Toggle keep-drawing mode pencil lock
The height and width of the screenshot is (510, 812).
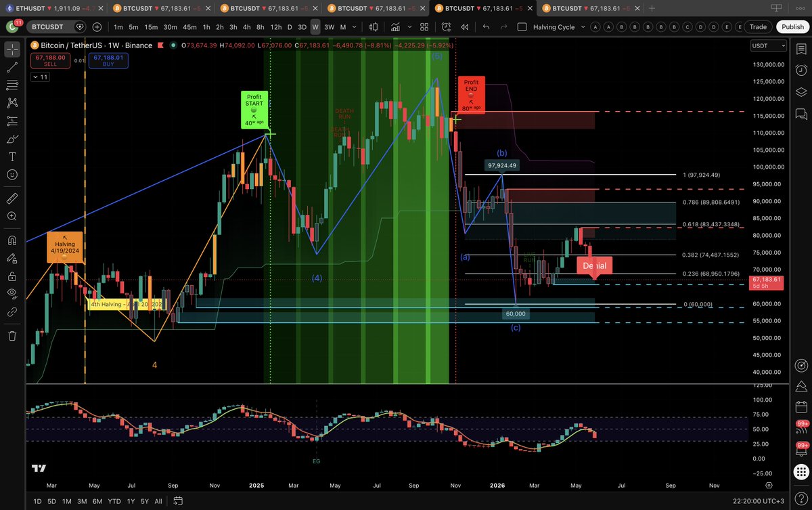click(x=12, y=258)
